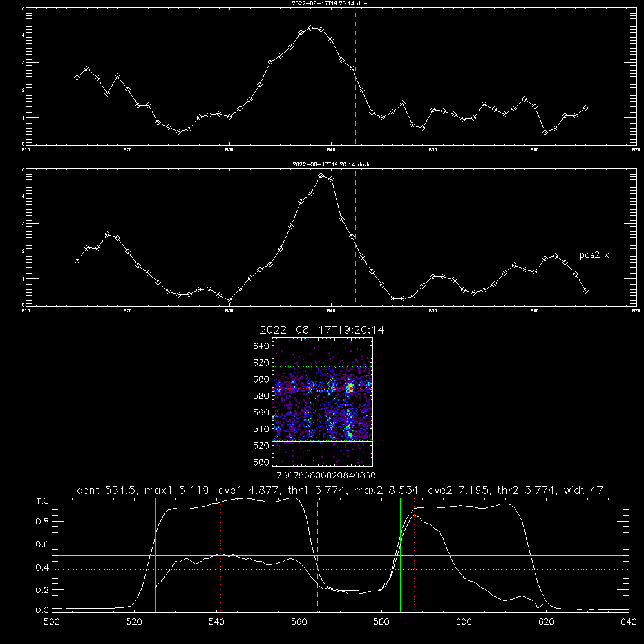
Task: Click the dusk plot title text
Action: [x=331, y=164]
